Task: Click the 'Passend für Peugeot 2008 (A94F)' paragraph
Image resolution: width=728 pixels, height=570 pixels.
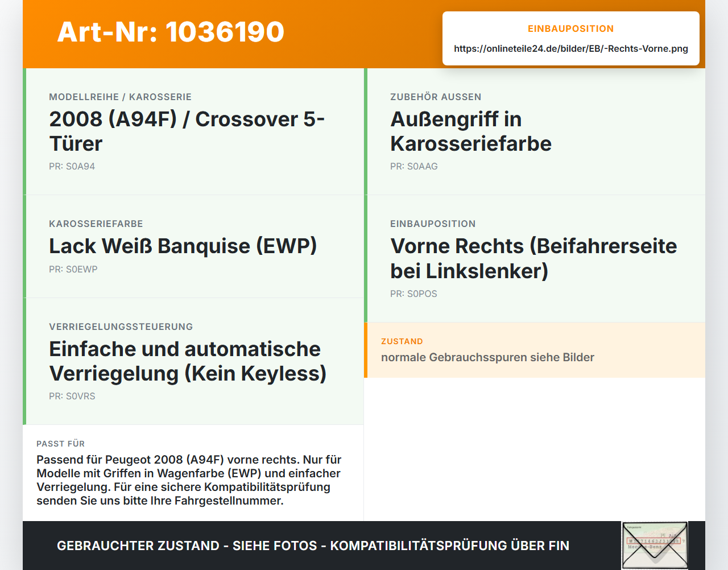Action: (x=189, y=480)
